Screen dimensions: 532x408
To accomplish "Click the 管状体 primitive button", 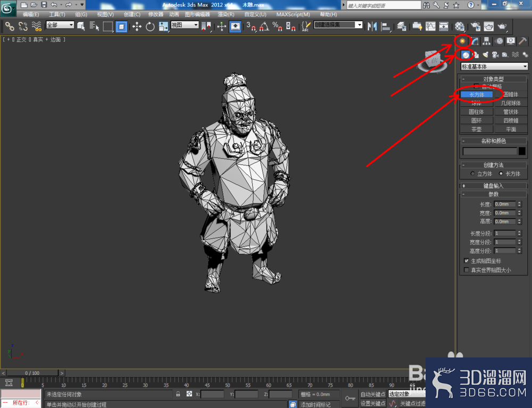I will click(x=511, y=112).
